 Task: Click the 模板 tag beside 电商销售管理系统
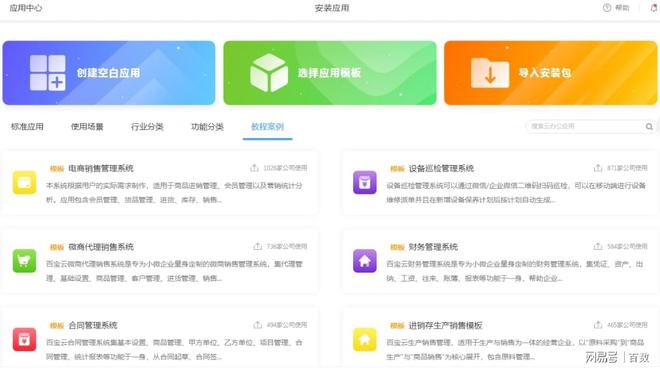pos(57,169)
